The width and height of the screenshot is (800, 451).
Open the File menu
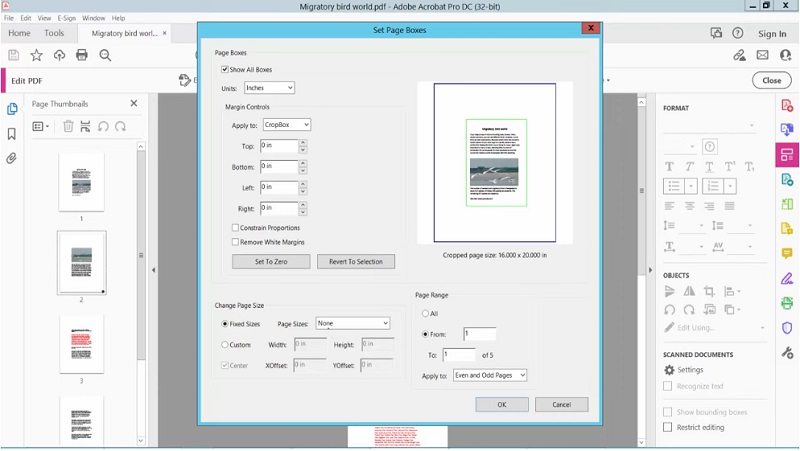(9, 18)
